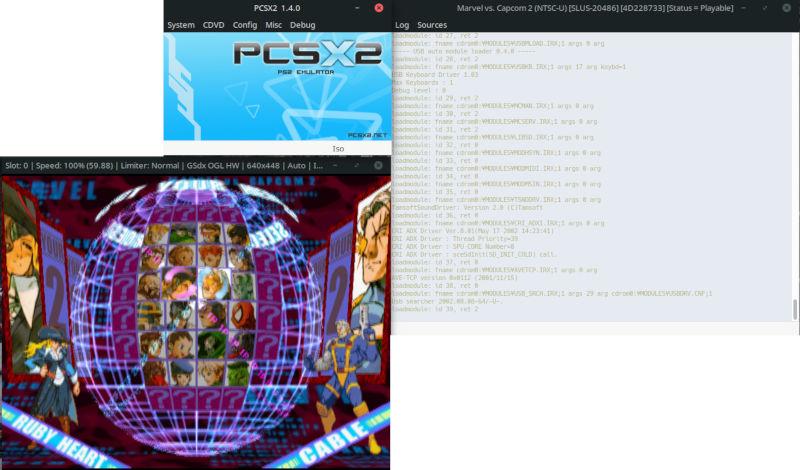Image resolution: width=800 pixels, height=470 pixels.
Task: Click the Iso status bar label
Action: [x=338, y=148]
